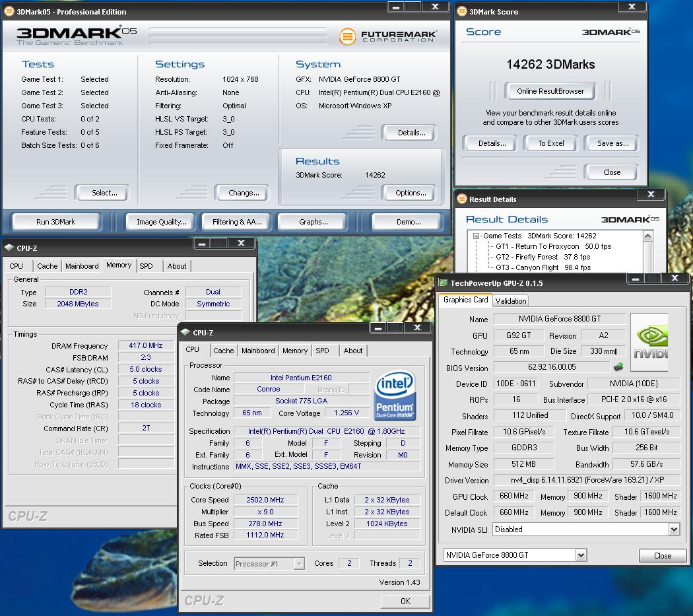Screen dimensions: 693x616
Task: Select GT1 - Return To Proxycon result
Action: click(553, 246)
